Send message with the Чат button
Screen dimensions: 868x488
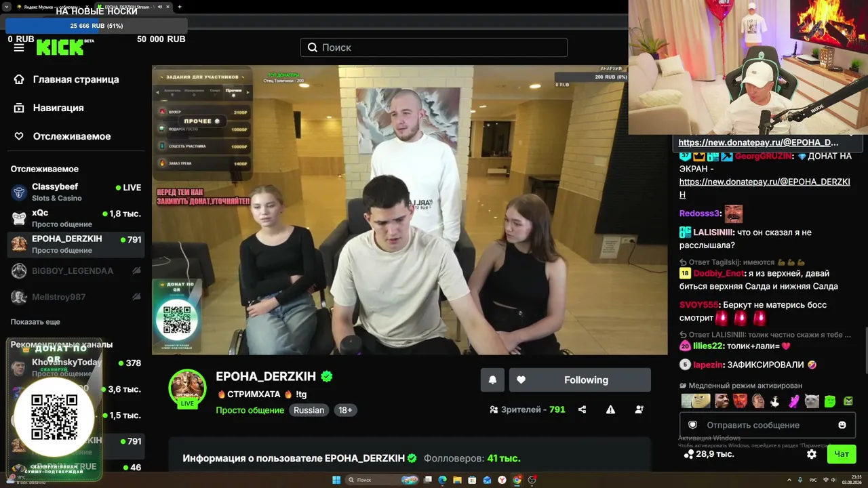pos(842,454)
